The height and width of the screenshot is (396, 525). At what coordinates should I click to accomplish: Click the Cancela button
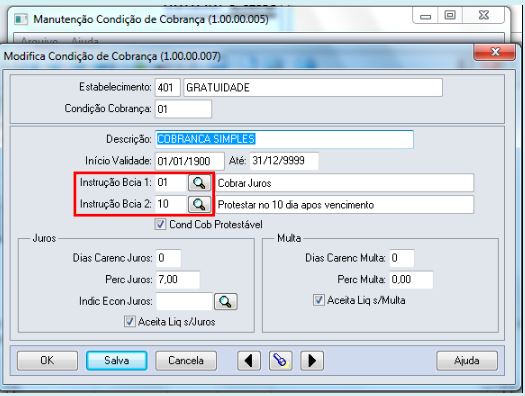click(186, 361)
